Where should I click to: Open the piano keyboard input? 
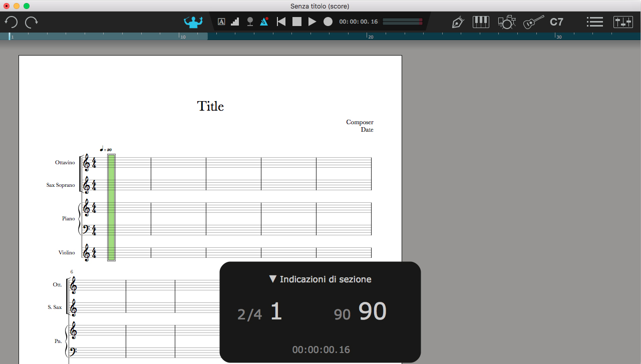pyautogui.click(x=481, y=22)
